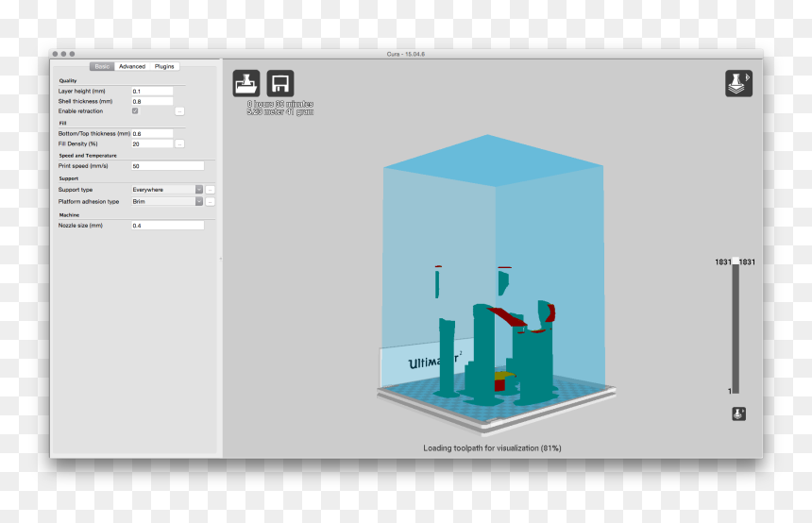Viewport: 812px width, 523px height.
Task: Click the 'Machine' section heading
Action: (69, 215)
